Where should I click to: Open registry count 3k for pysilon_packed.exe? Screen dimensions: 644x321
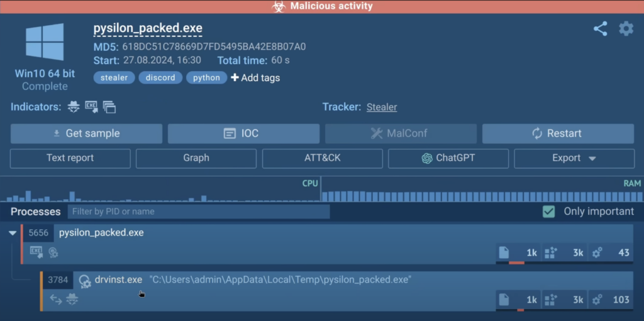pos(564,253)
